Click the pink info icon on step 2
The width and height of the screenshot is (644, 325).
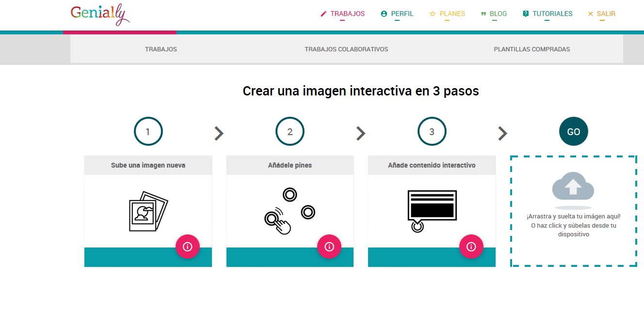point(330,247)
